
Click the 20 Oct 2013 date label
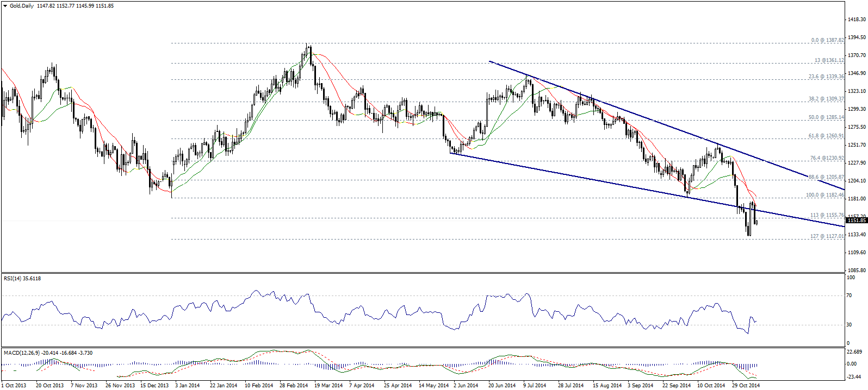[x=49, y=386]
